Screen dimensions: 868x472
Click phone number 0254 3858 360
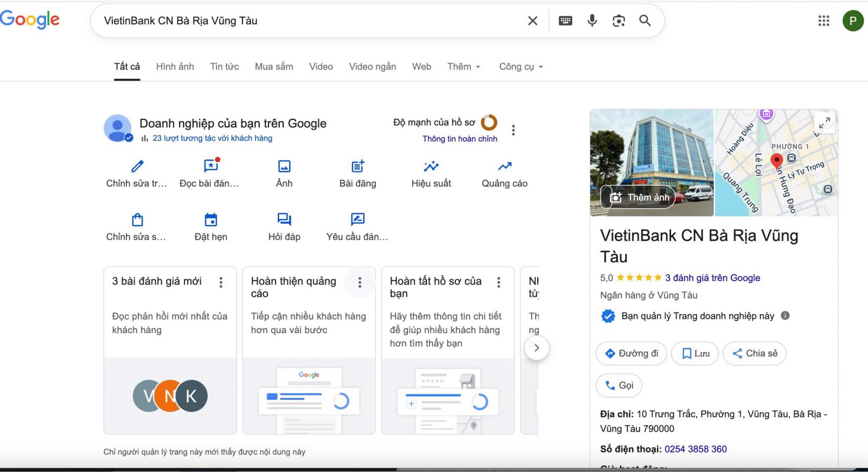click(x=695, y=449)
